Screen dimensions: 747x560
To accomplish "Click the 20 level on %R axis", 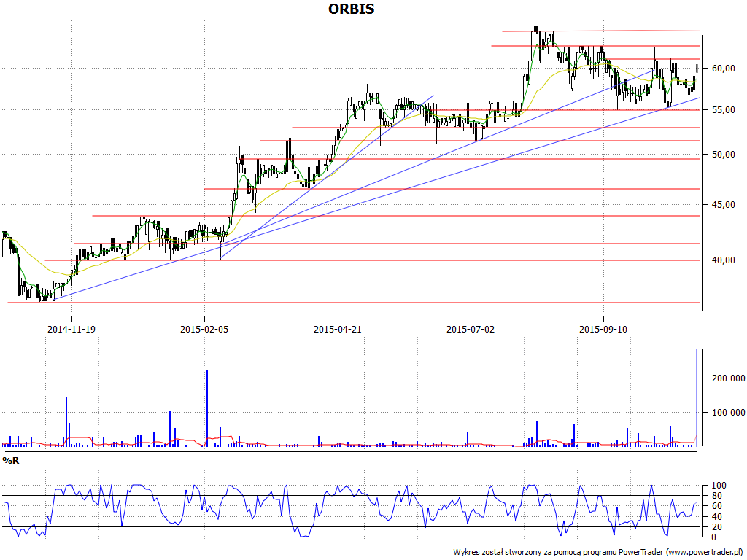I will [x=717, y=527].
